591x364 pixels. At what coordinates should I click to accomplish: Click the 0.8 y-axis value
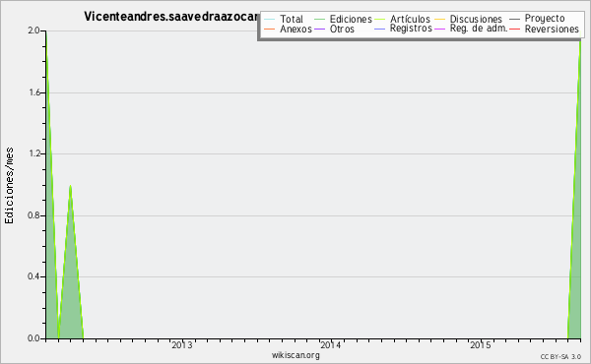pyautogui.click(x=33, y=215)
